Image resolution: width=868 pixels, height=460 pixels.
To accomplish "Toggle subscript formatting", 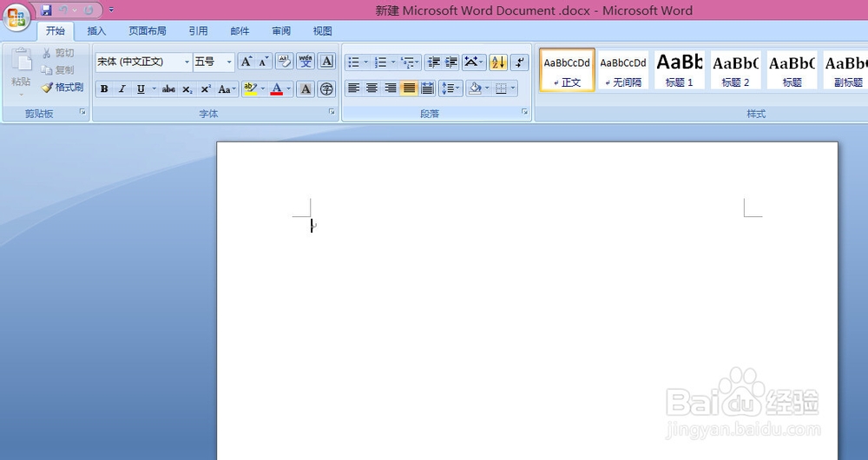I will coord(187,89).
